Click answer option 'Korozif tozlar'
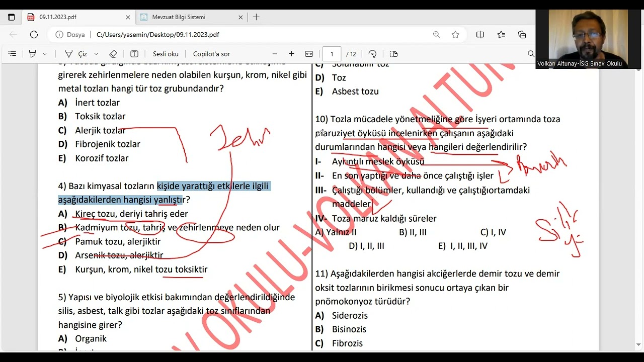The image size is (644, 362). [x=102, y=158]
